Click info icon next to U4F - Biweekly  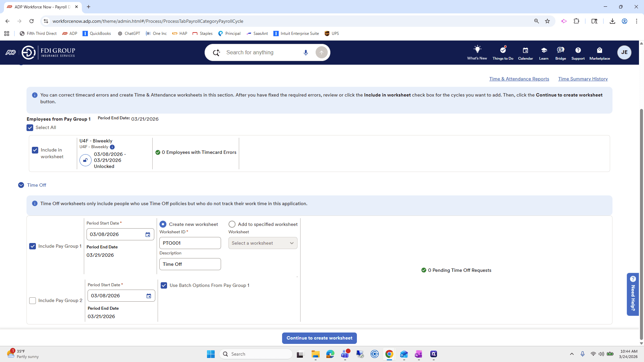pyautogui.click(x=112, y=147)
